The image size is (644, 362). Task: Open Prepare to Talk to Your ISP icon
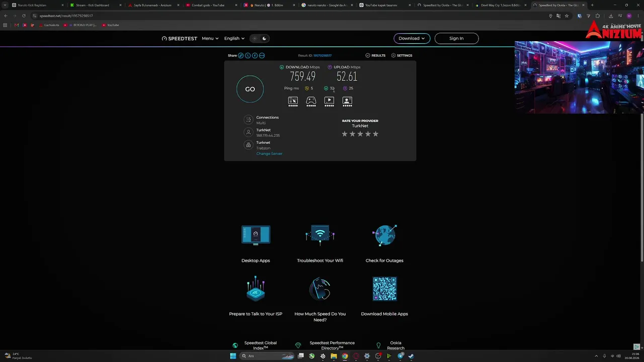[x=256, y=289]
